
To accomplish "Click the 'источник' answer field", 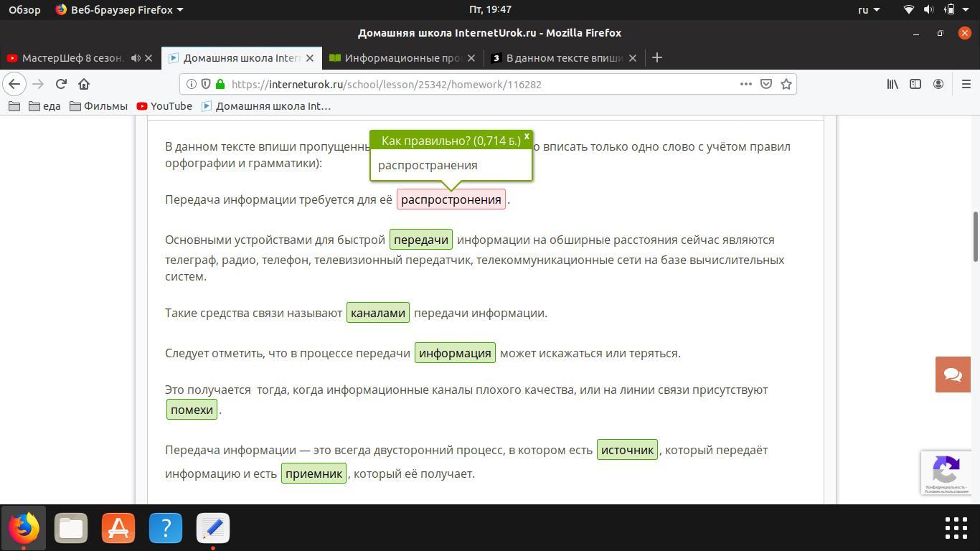I will click(x=627, y=450).
